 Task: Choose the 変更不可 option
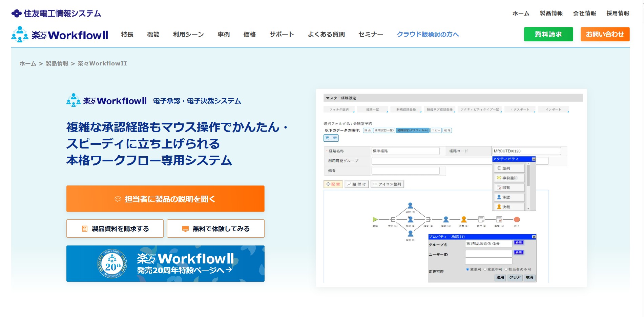pyautogui.click(x=485, y=269)
